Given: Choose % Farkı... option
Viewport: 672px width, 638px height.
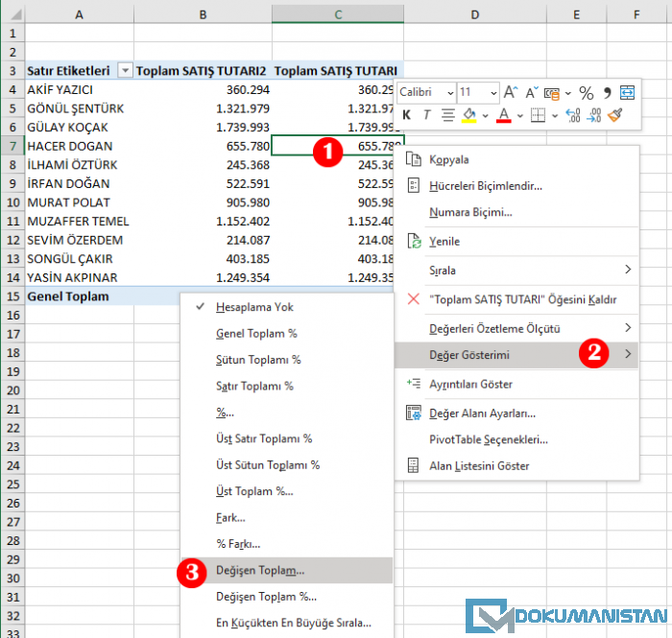Looking at the screenshot, I should 238,544.
